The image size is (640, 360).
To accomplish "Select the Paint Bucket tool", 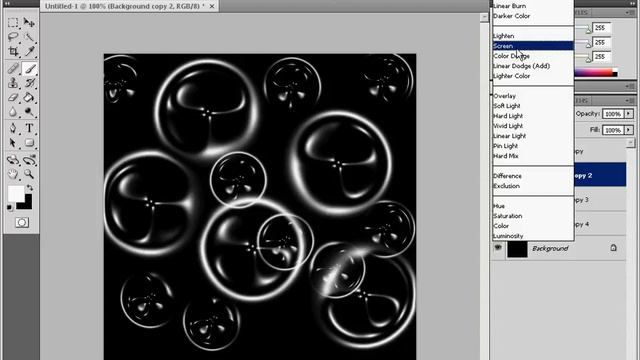I will tap(29, 98).
